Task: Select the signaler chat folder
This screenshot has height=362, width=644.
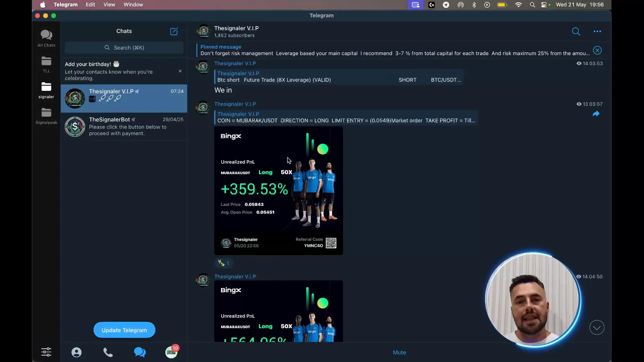Action: tap(46, 90)
